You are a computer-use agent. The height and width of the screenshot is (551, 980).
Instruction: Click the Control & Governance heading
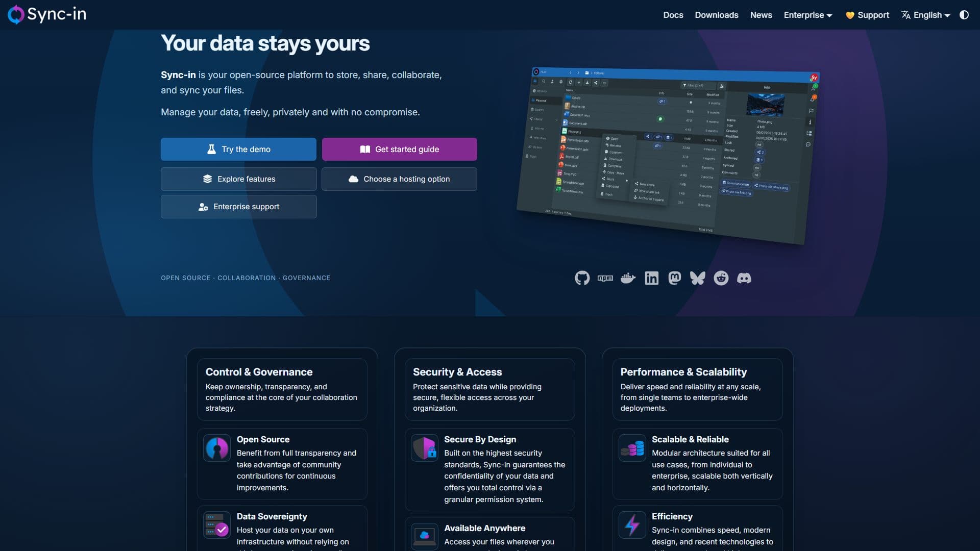(259, 372)
